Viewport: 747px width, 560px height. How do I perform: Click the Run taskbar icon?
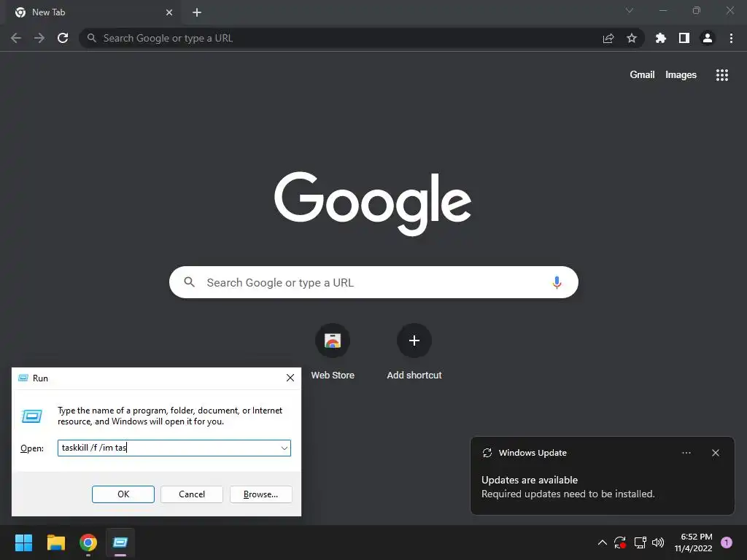point(120,542)
